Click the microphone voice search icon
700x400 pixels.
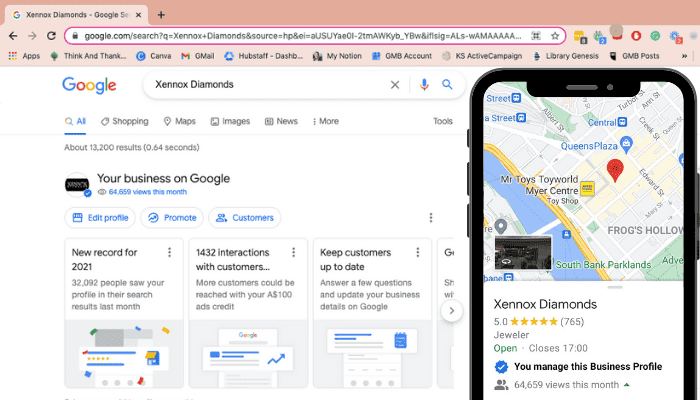(x=424, y=85)
